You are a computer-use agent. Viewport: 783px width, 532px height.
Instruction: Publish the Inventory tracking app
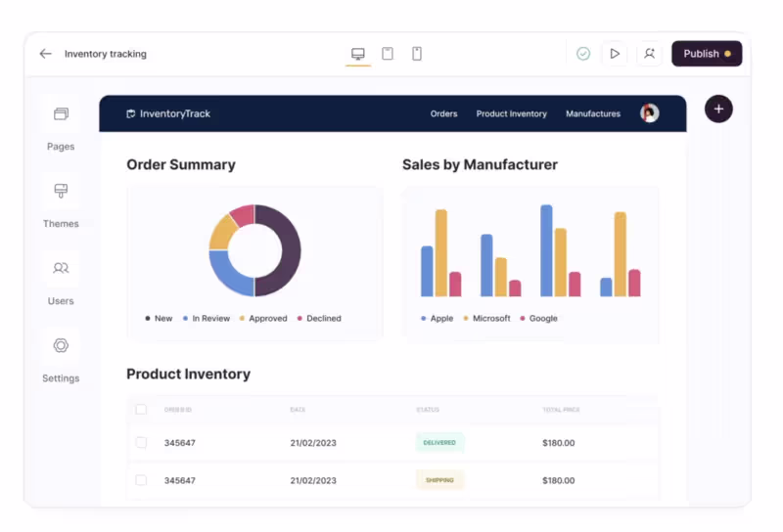[707, 54]
